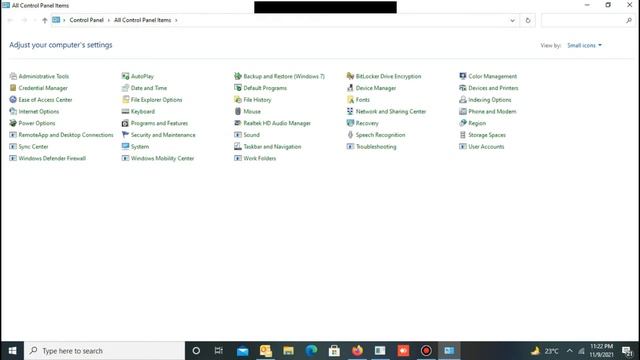Open Microsoft Edge from the taskbar
The image size is (640, 360).
pos(311,351)
